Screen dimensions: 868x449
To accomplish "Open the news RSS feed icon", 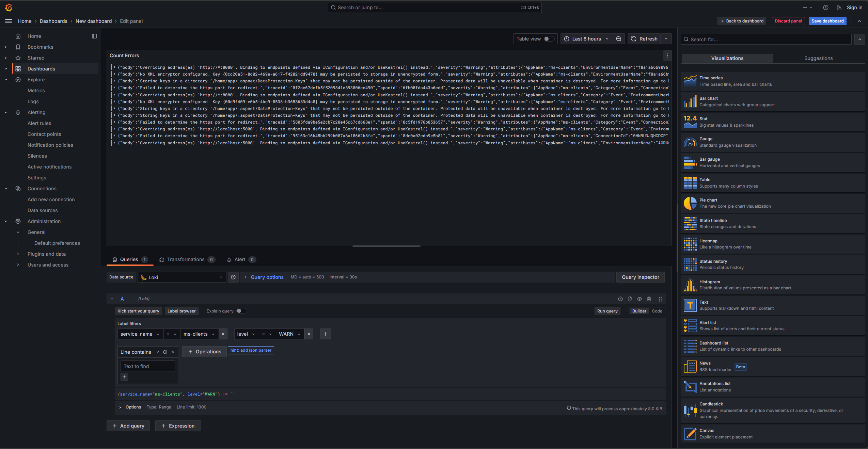I will pos(839,7).
